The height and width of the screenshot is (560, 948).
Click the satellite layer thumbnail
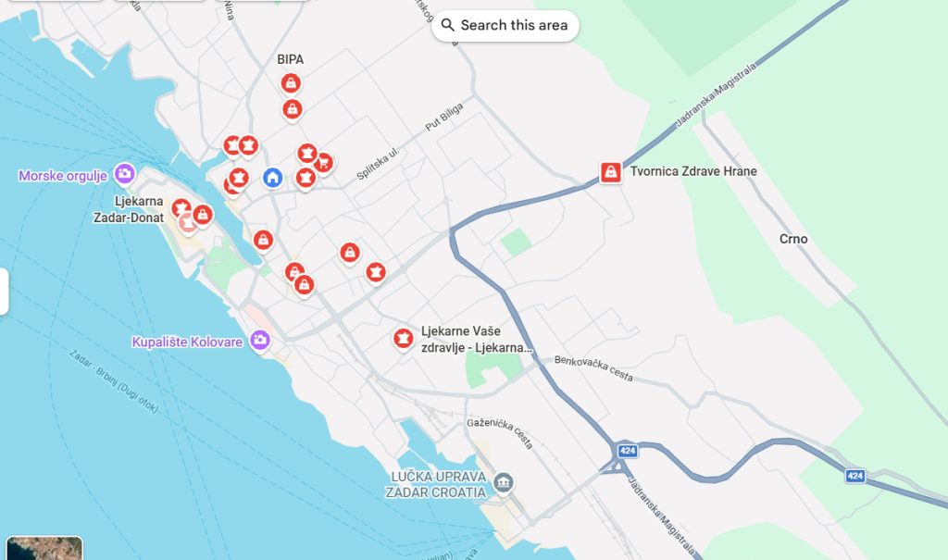[44, 548]
